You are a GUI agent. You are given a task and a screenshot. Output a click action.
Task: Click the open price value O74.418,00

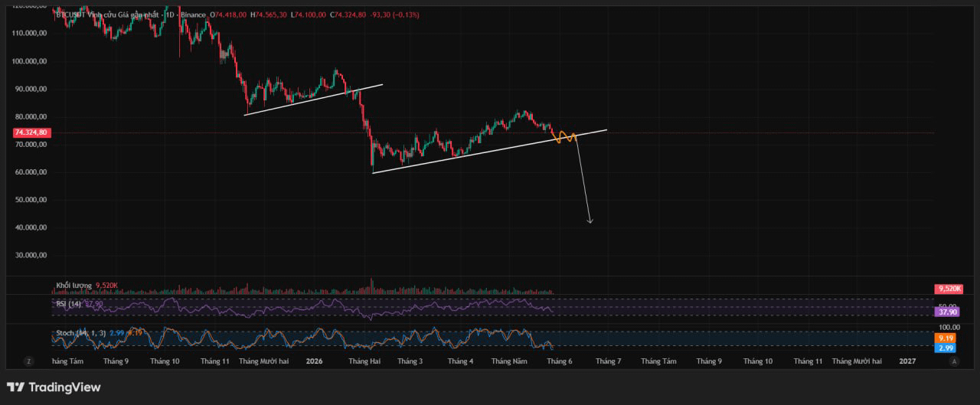click(x=228, y=15)
